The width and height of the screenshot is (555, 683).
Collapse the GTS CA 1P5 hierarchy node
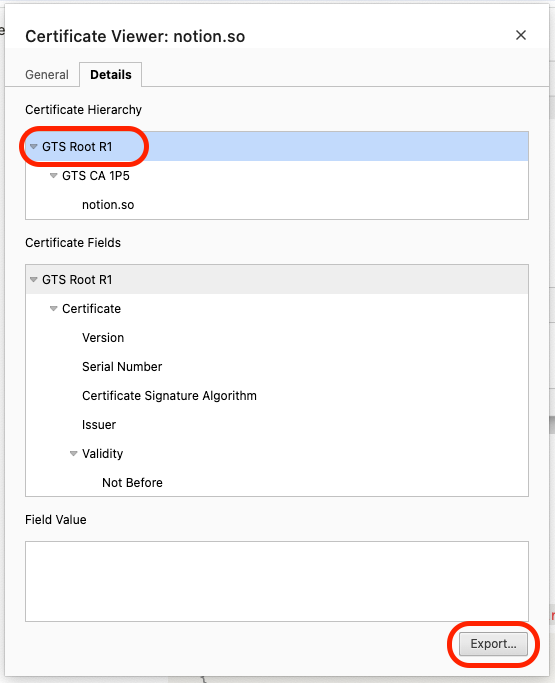click(x=54, y=176)
